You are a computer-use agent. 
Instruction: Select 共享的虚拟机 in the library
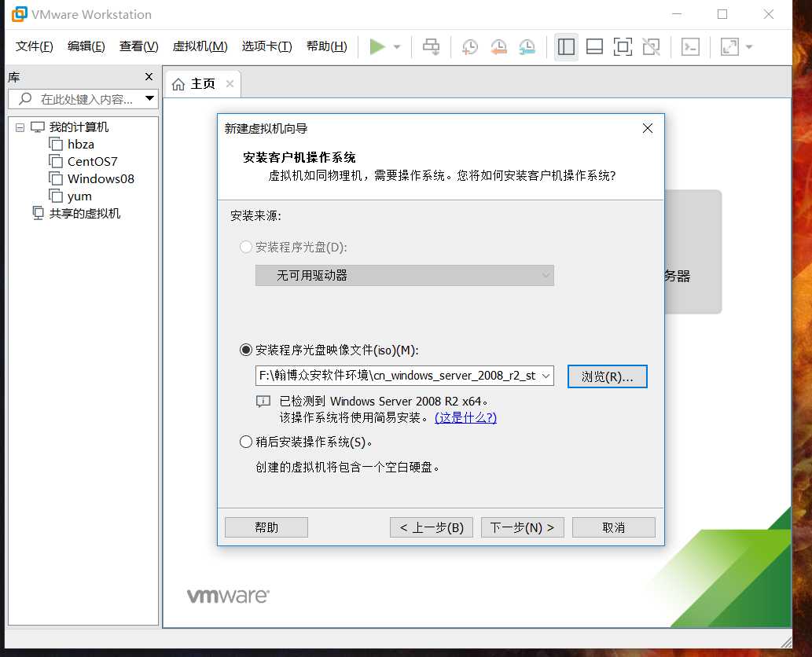[x=84, y=213]
